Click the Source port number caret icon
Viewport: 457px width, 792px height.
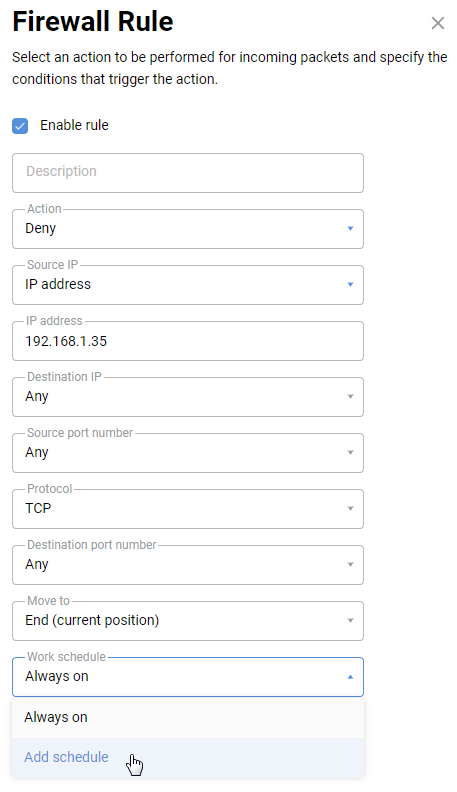click(x=350, y=453)
